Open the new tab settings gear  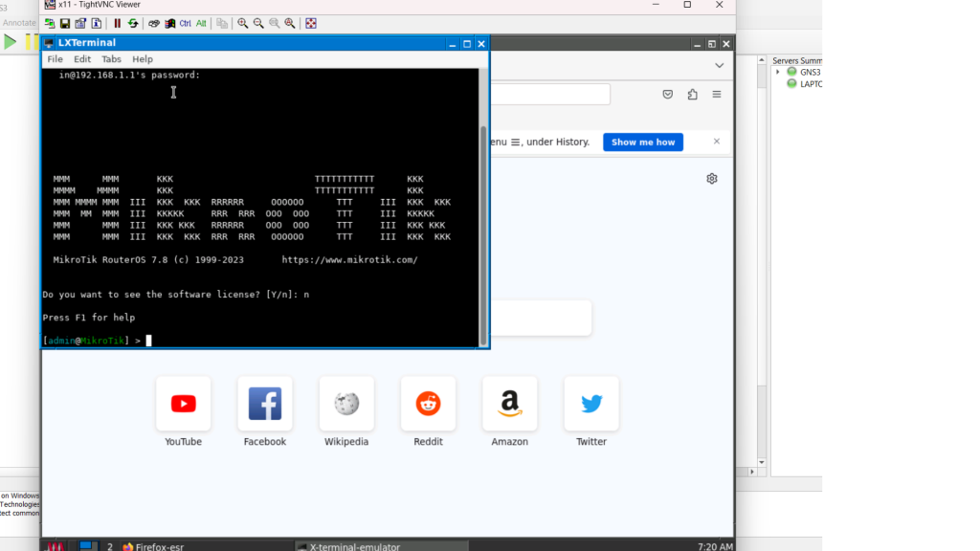coord(712,179)
